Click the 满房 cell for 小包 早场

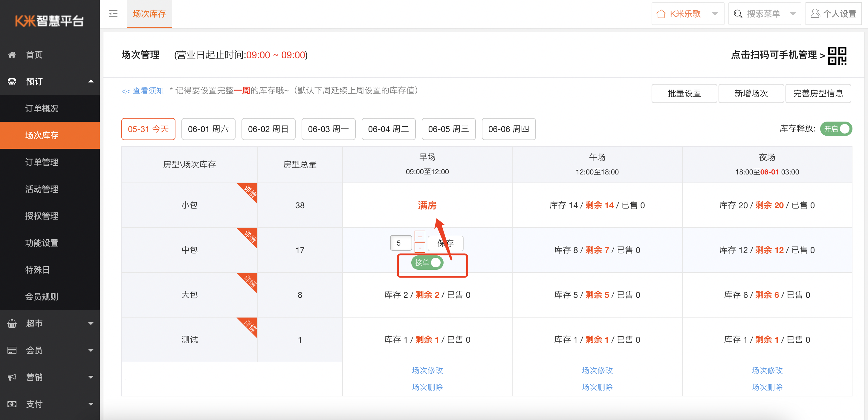click(x=427, y=205)
